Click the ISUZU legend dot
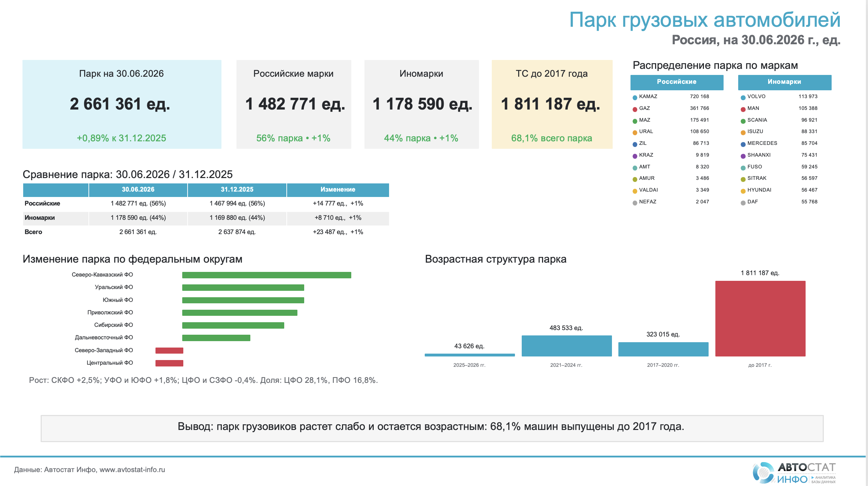This screenshot has width=868, height=486. click(x=743, y=132)
